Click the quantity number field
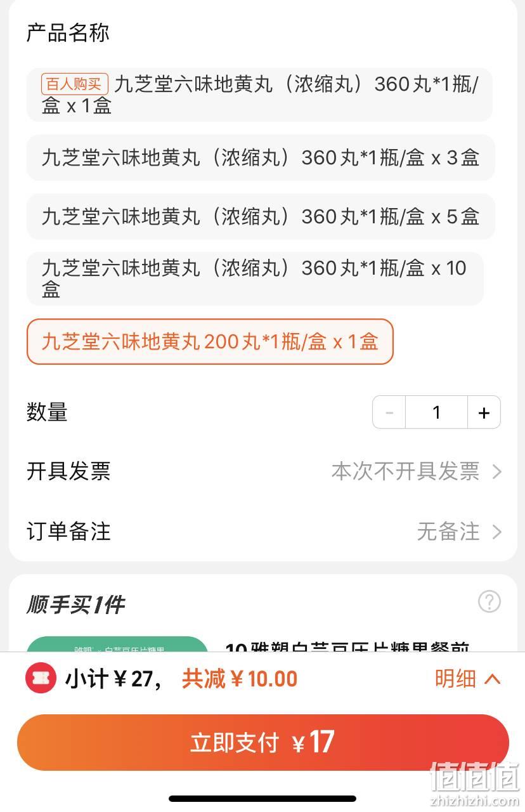 pos(436,412)
